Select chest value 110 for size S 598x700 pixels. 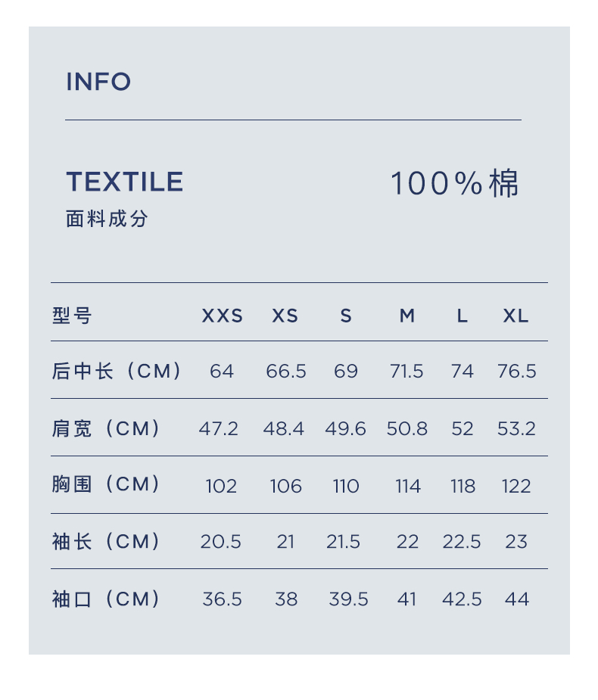[346, 486]
